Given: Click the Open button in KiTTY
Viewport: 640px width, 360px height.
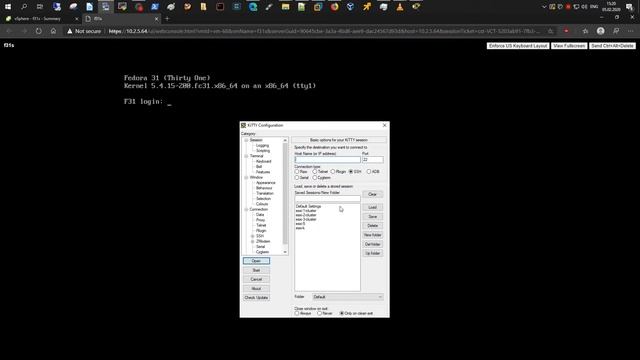Looking at the screenshot, I should tap(256, 261).
